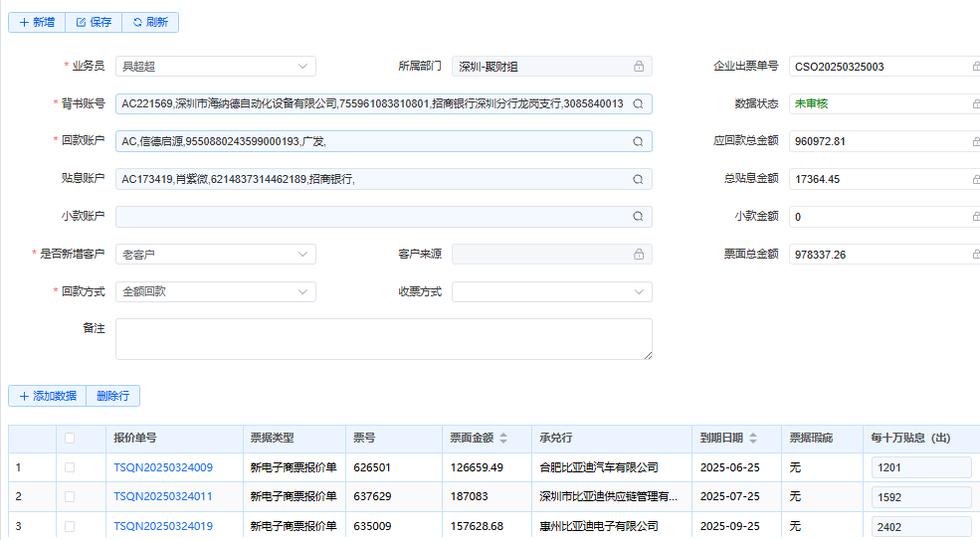Image resolution: width=980 pixels, height=540 pixels.
Task: Click the 小款账户 input field
Action: [384, 216]
